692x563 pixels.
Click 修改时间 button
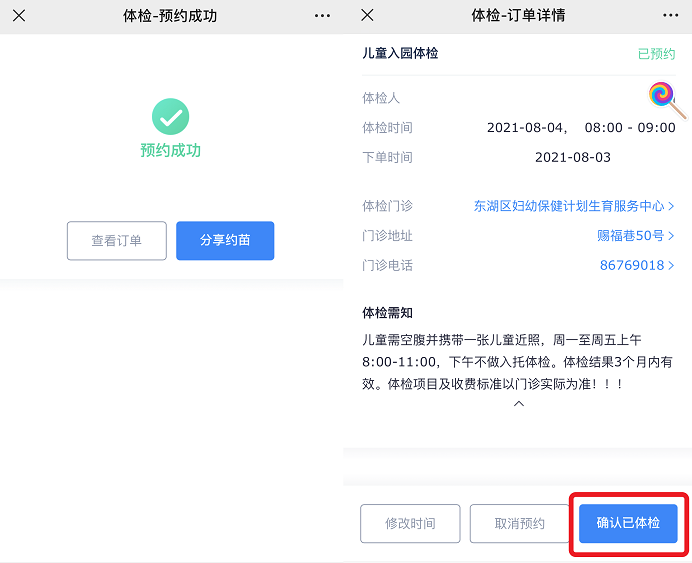pos(410,524)
